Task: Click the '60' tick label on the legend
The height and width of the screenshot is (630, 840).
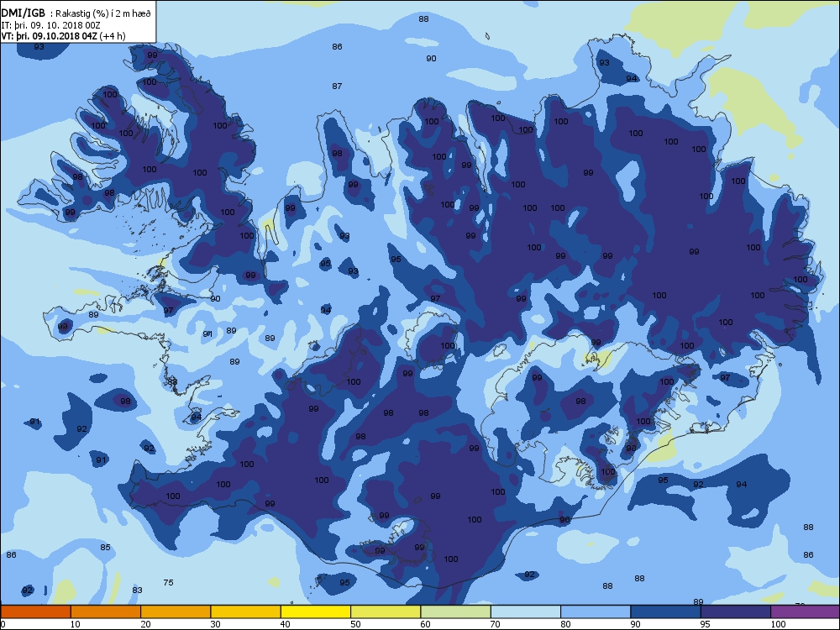Action: pos(425,624)
